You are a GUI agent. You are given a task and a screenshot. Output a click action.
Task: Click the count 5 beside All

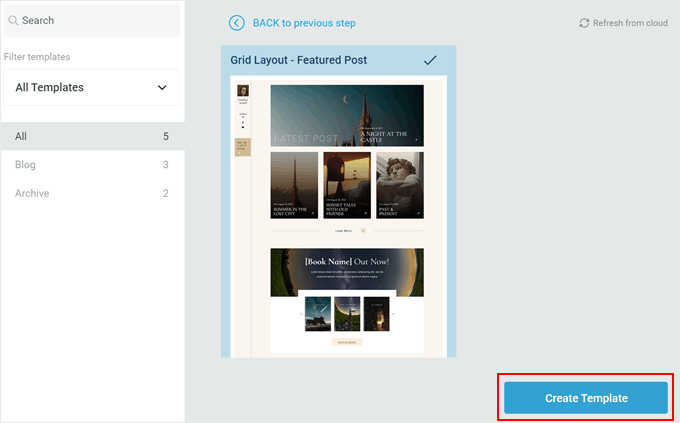click(166, 136)
